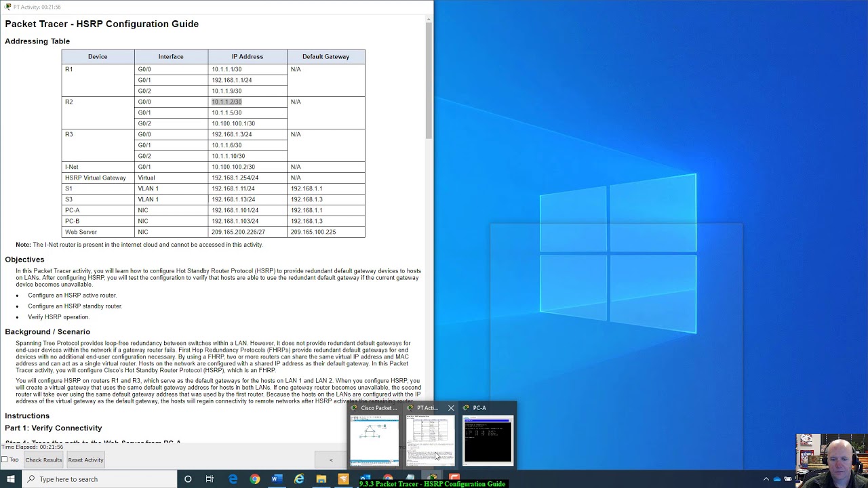
Task: Click the I-Net device cell
Action: point(98,167)
